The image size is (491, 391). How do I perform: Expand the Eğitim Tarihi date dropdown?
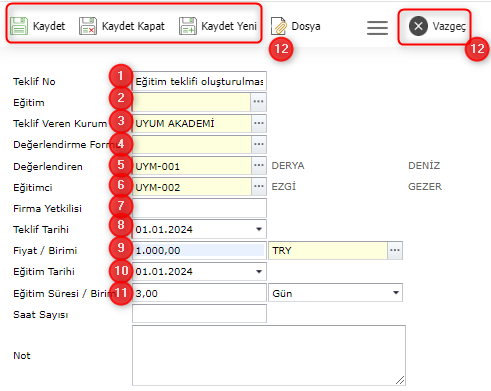[259, 271]
